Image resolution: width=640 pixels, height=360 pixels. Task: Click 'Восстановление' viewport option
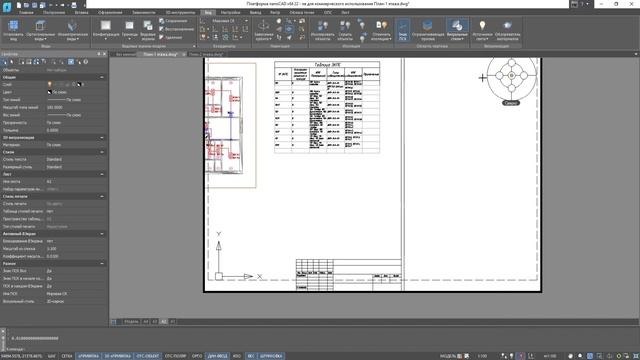point(176,29)
